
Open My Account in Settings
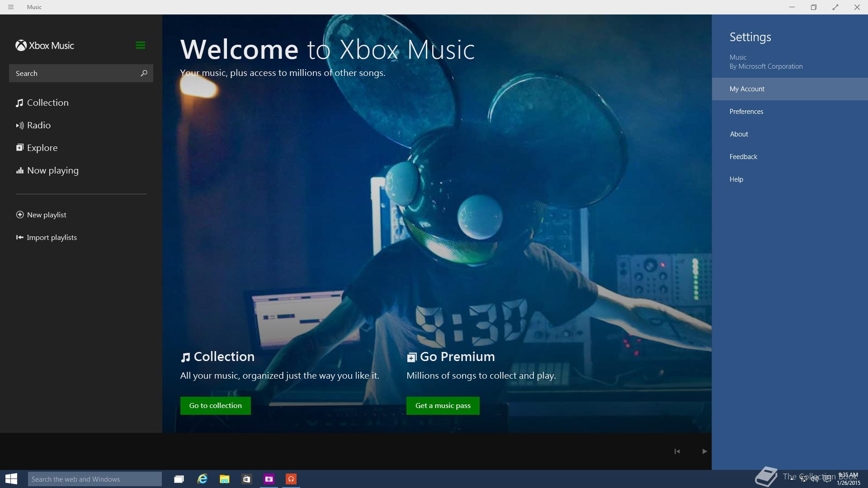coord(790,89)
